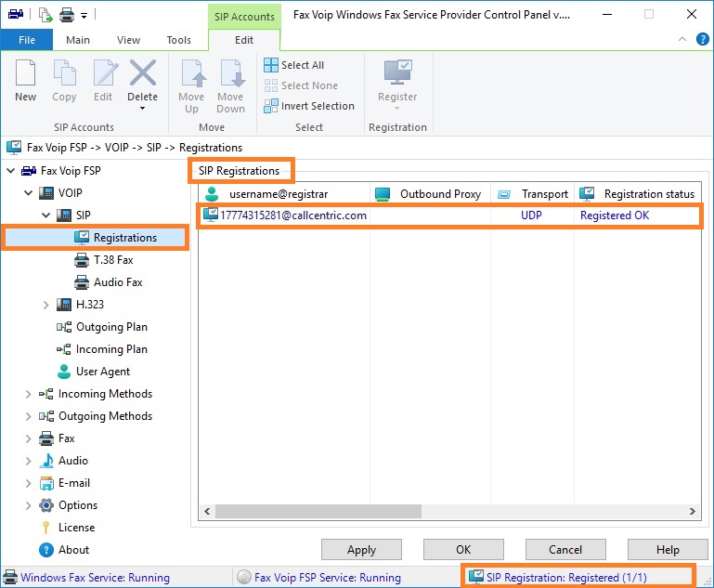Collapse the VOIP tree node
The image size is (714, 588).
(28, 193)
